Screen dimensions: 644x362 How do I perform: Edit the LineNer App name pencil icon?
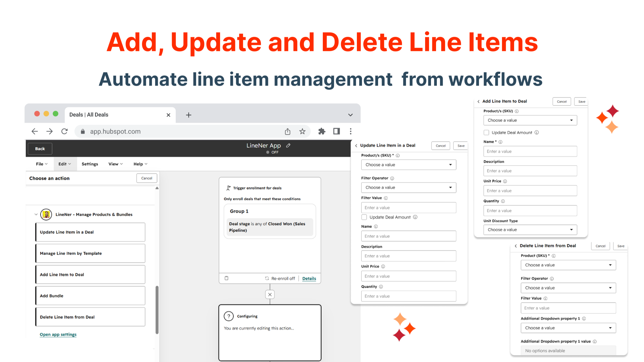pyautogui.click(x=288, y=145)
